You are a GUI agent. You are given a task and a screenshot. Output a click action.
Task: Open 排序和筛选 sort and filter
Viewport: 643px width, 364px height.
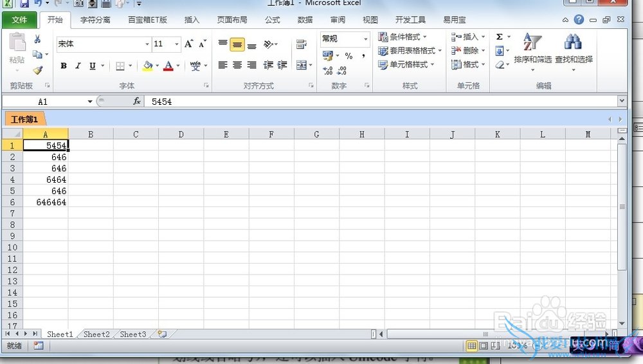[x=532, y=51]
